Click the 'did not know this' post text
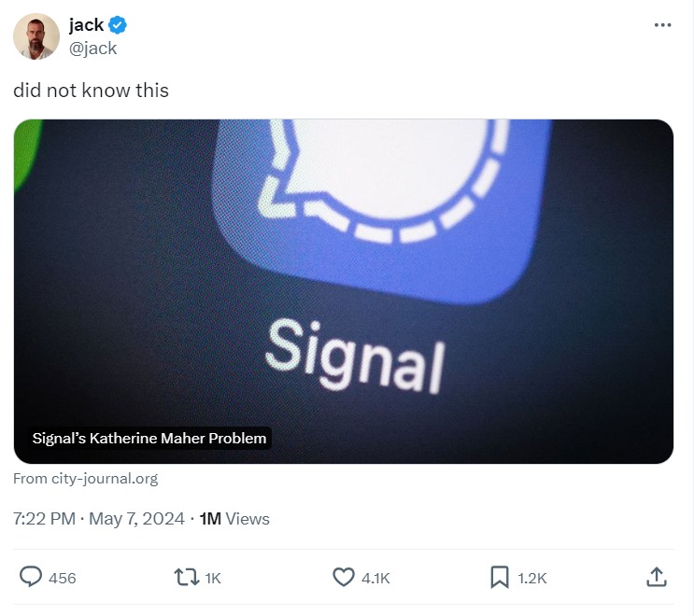The height and width of the screenshot is (616, 694). [91, 91]
